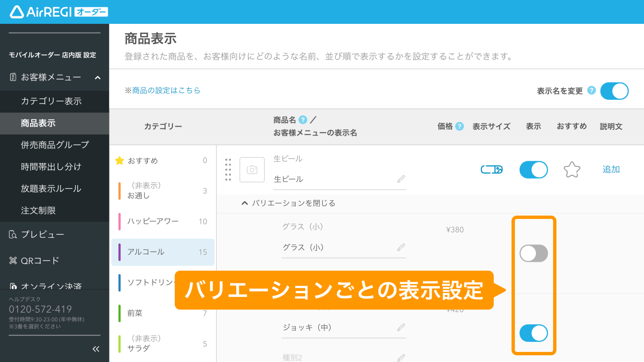This screenshot has width=644, height=362.
Task: Click help icon next to 表示名を変更
Action: [x=591, y=90]
